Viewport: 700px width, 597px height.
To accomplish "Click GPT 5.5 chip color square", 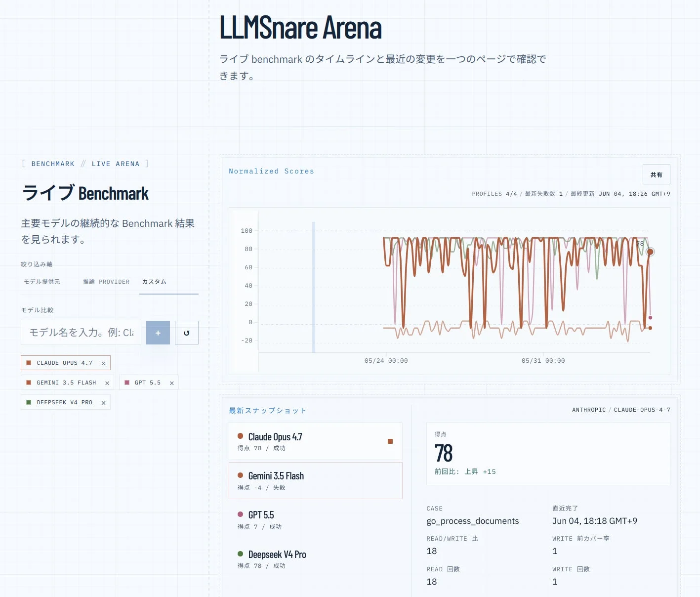I will 127,383.
